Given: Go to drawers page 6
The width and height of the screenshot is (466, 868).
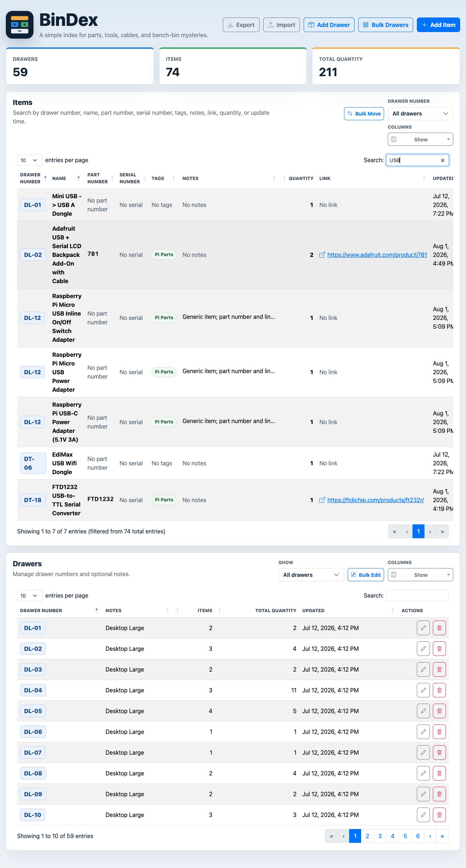Looking at the screenshot, I should pos(418,836).
